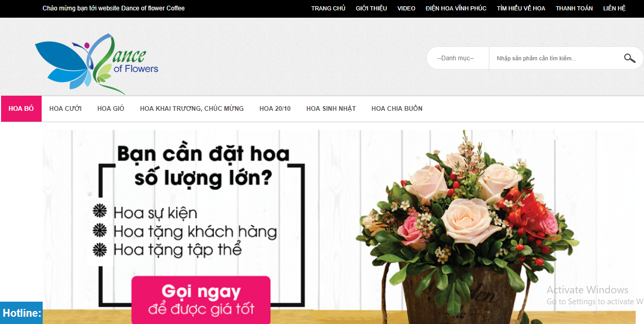
Task: Open the HOA 20/10 category
Action: point(275,109)
